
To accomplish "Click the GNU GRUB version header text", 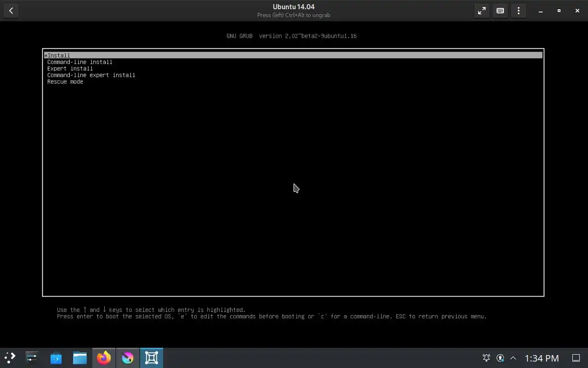I will tap(291, 36).
